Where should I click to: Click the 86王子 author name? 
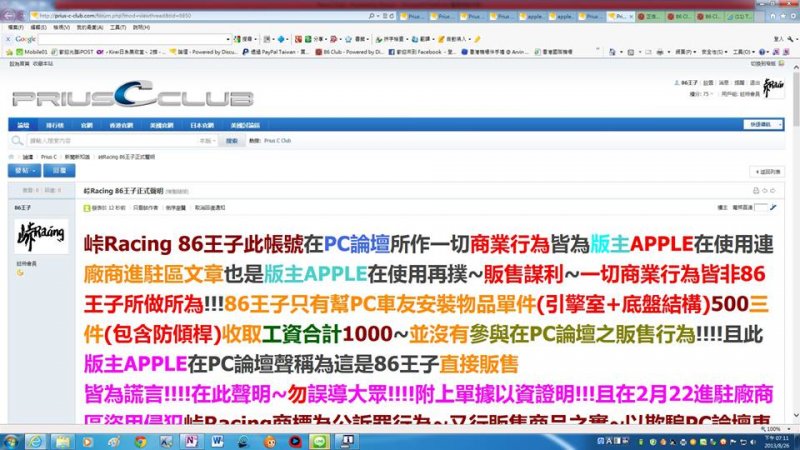tap(22, 208)
